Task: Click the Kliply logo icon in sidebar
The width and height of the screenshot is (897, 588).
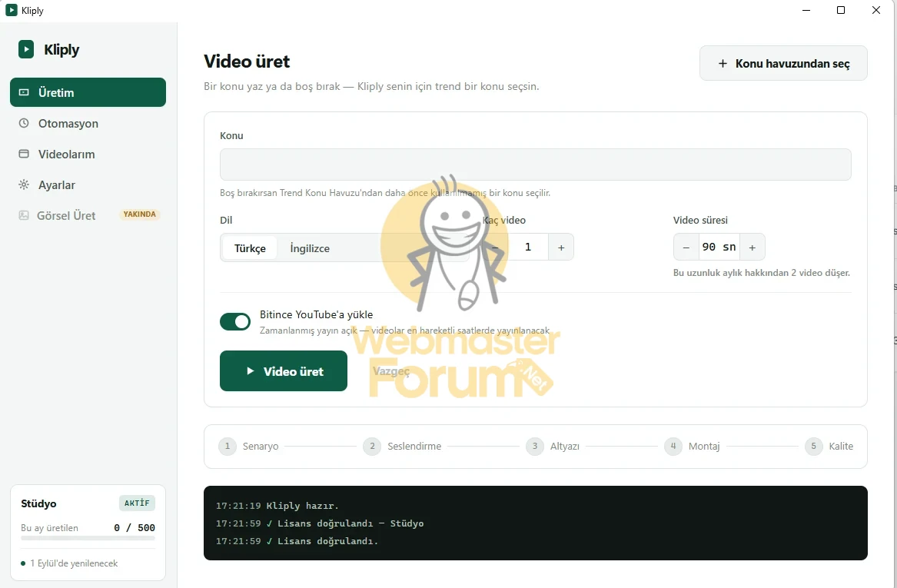Action: [25, 49]
